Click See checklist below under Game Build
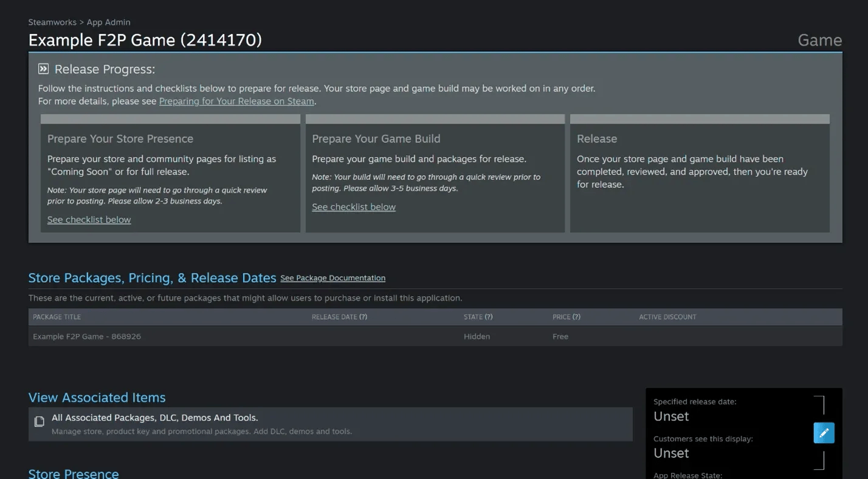The image size is (868, 479). [x=353, y=207]
